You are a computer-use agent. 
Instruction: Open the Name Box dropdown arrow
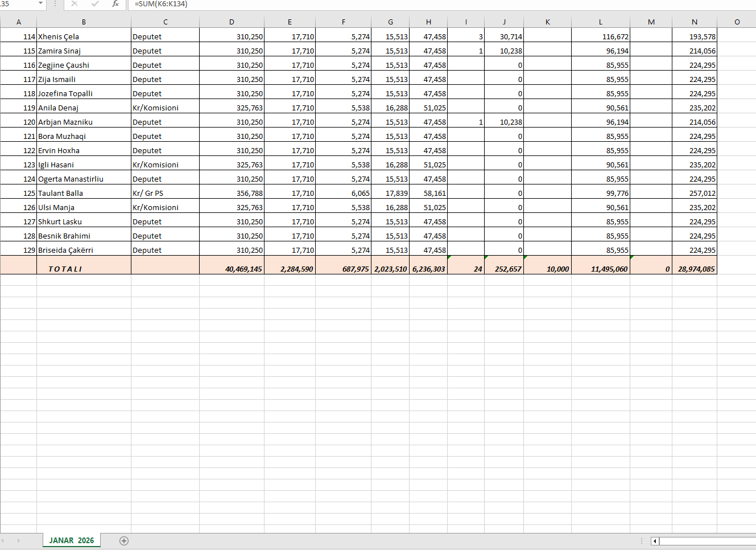[x=40, y=4]
